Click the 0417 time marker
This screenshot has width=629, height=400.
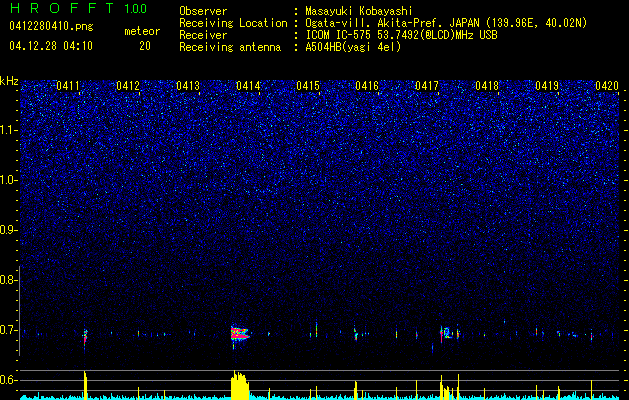click(427, 85)
